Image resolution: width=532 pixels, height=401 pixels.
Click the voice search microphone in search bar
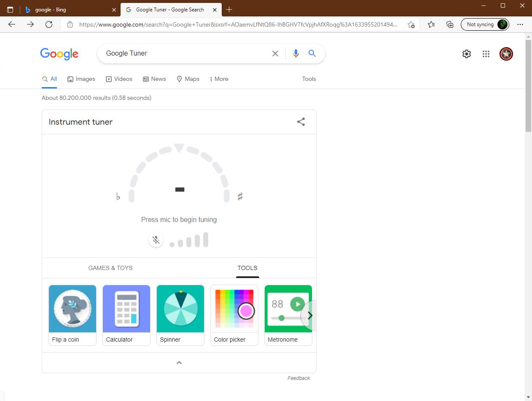click(x=296, y=53)
